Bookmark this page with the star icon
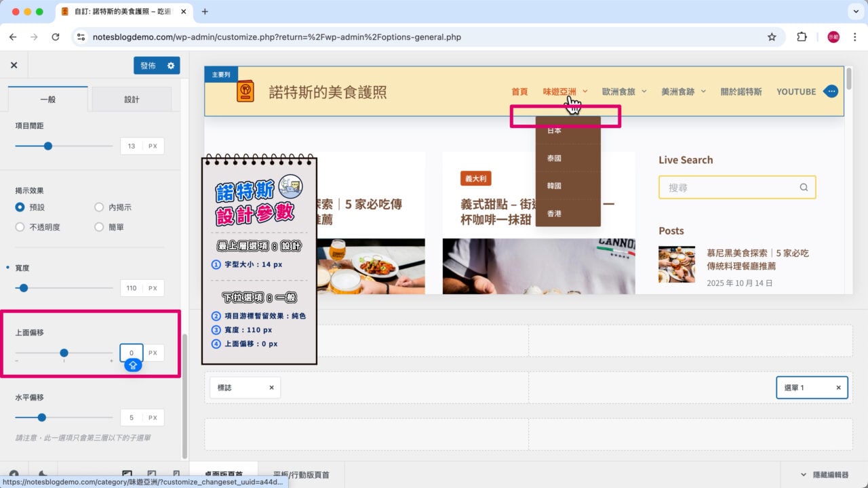This screenshot has width=868, height=488. [772, 37]
